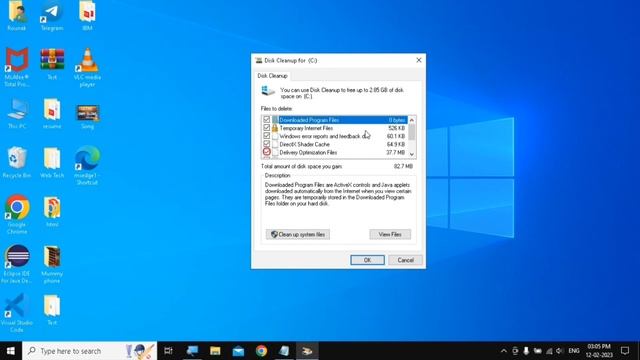
Task: Select the html folder icon
Action: point(52,211)
